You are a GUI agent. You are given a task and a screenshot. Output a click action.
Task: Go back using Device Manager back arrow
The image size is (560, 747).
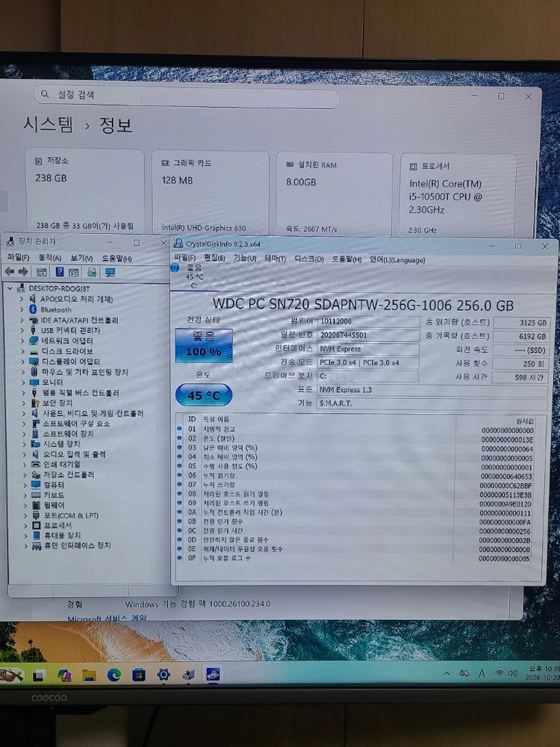9,272
